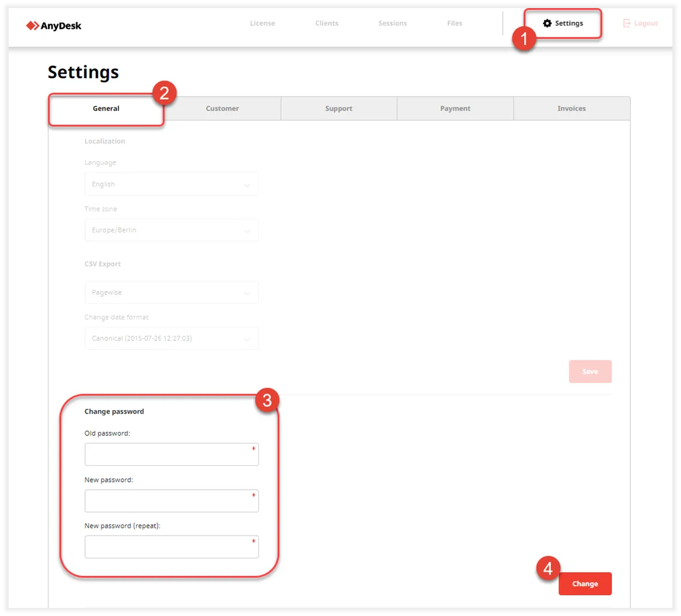Click the Settings gear icon
Viewport: 681px width, 616px height.
click(x=547, y=23)
